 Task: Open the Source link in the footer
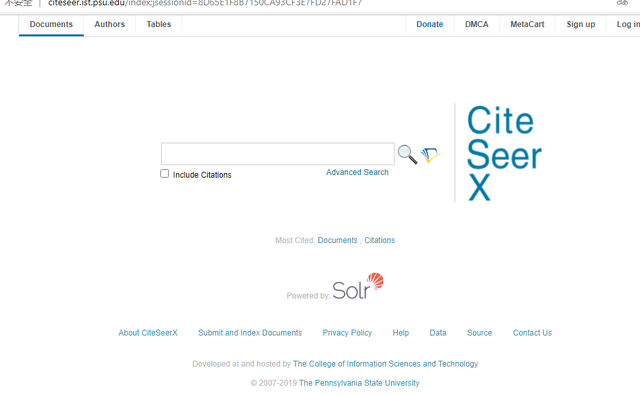(x=479, y=333)
